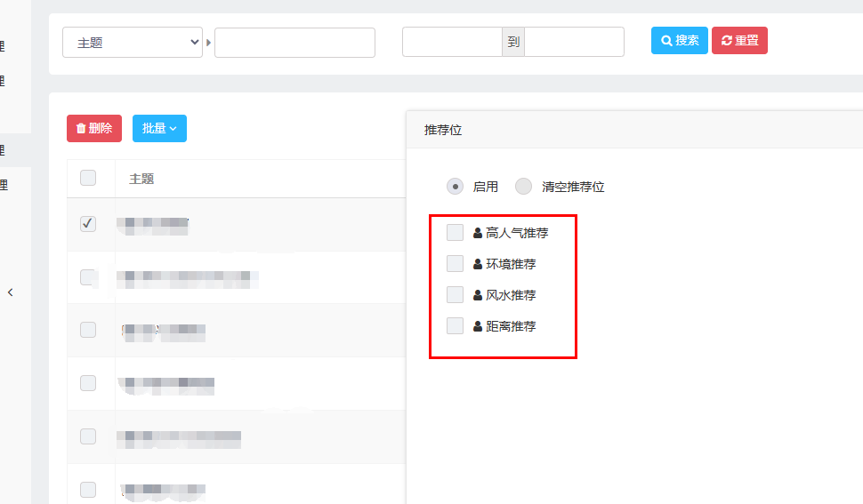863x504 pixels.
Task: Select the 启用 radio button
Action: tap(456, 187)
